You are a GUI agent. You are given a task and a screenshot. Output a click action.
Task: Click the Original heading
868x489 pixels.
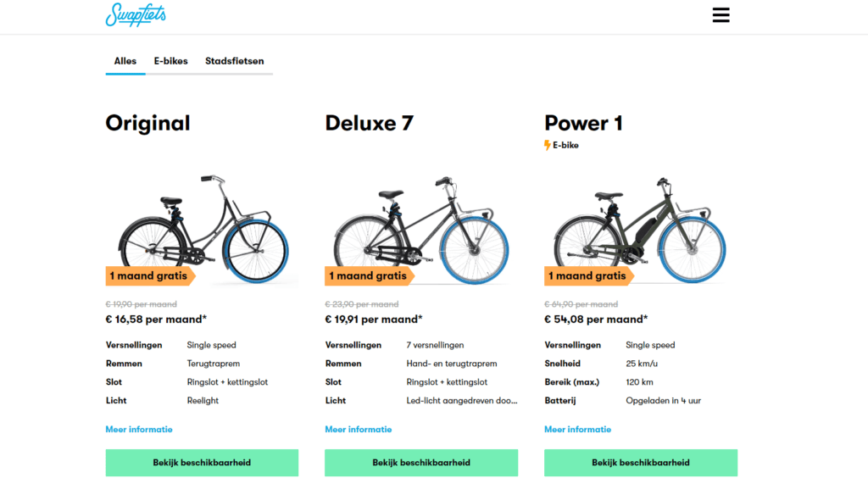[x=147, y=123]
